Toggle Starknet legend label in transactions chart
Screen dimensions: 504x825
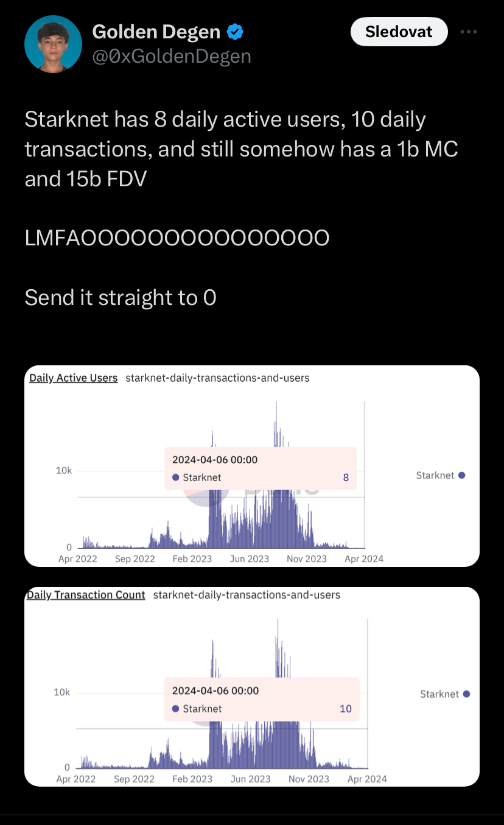click(x=439, y=694)
